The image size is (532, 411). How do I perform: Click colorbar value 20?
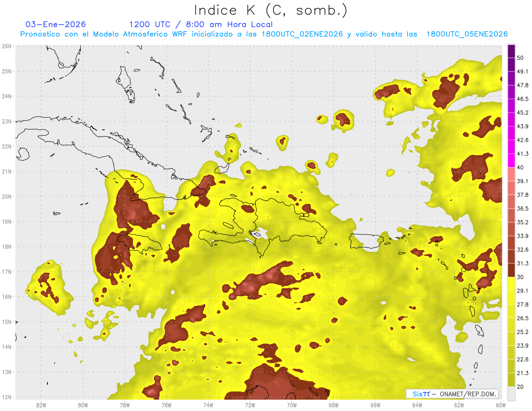[x=520, y=387]
